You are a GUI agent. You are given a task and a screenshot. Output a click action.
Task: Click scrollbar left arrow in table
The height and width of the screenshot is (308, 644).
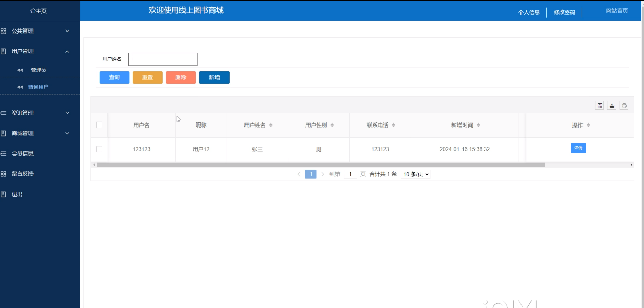click(93, 165)
